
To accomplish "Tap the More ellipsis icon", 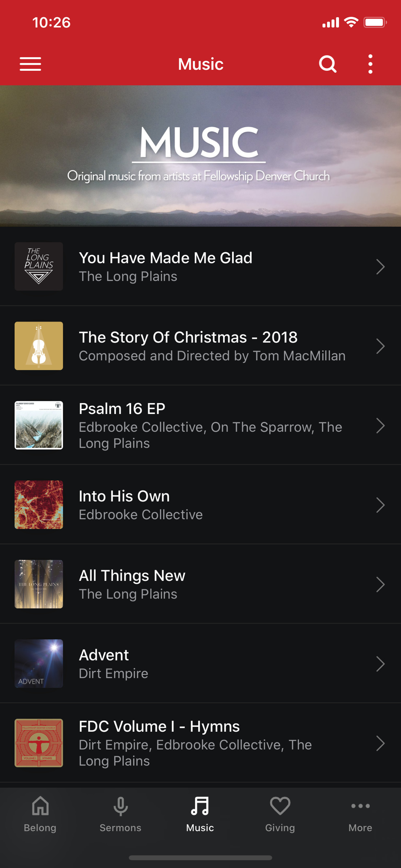I will (360, 806).
